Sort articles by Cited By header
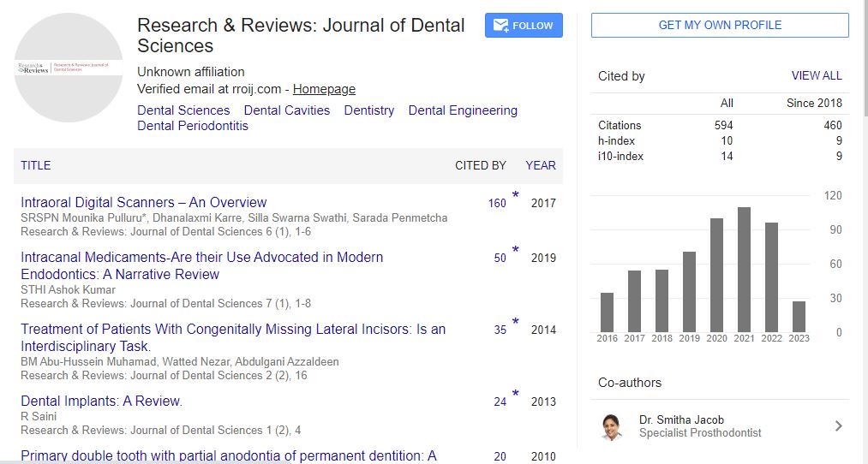This screenshot has height=464, width=868. (480, 165)
